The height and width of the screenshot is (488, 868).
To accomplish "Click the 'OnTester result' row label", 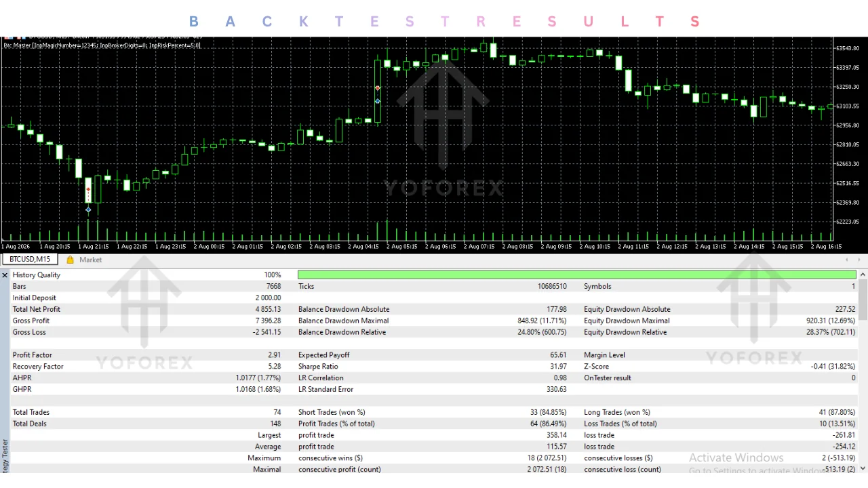I will (x=608, y=378).
